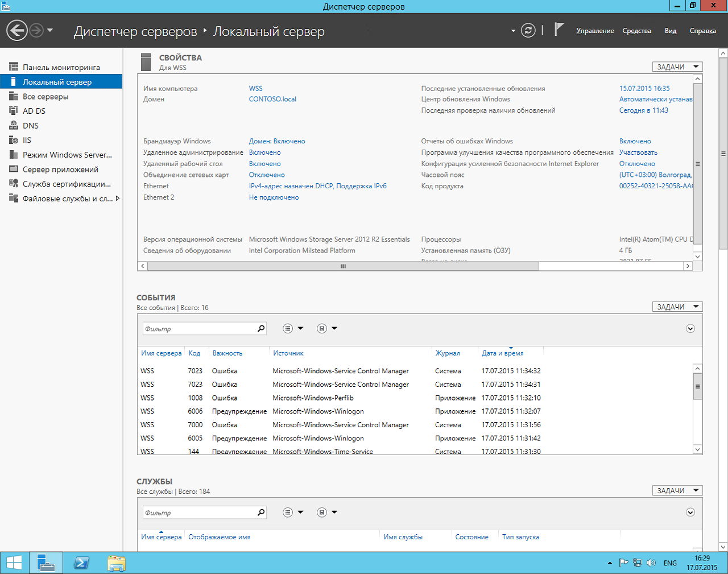Open the Средства menu
The height and width of the screenshot is (574, 728).
pos(636,31)
